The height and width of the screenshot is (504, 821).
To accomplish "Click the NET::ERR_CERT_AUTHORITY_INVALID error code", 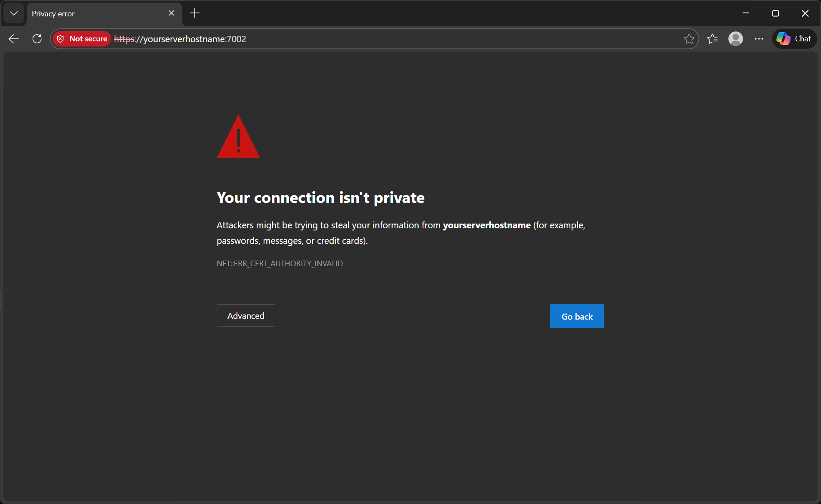I will tap(280, 264).
